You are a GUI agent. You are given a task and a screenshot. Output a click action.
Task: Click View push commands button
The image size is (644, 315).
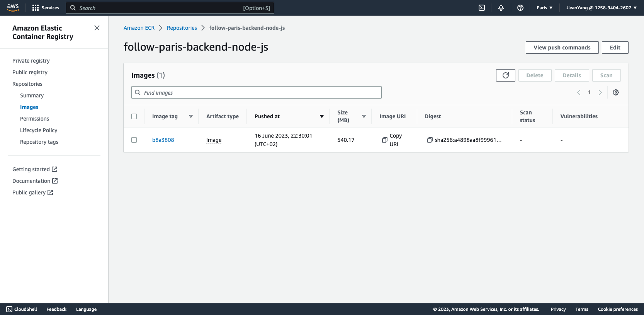coord(562,48)
